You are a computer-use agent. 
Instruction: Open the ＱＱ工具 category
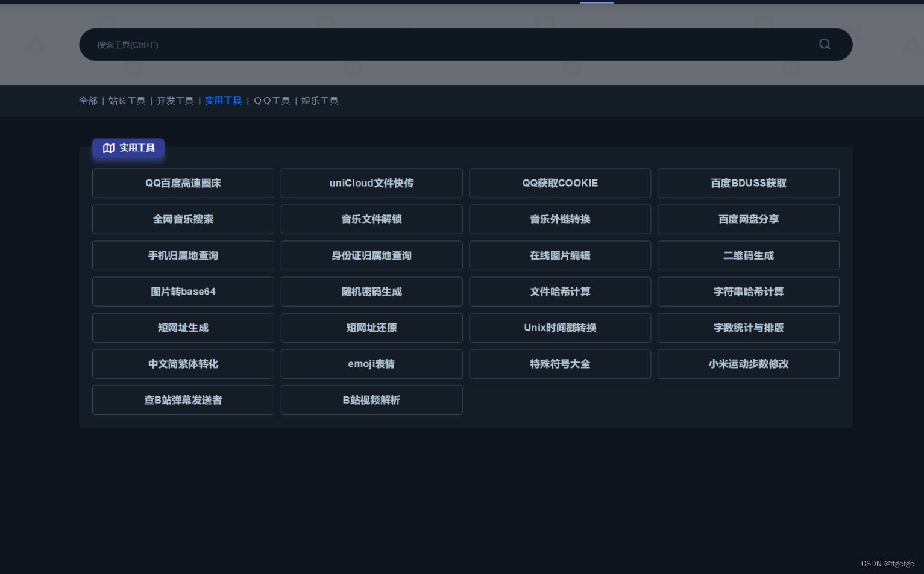(271, 101)
